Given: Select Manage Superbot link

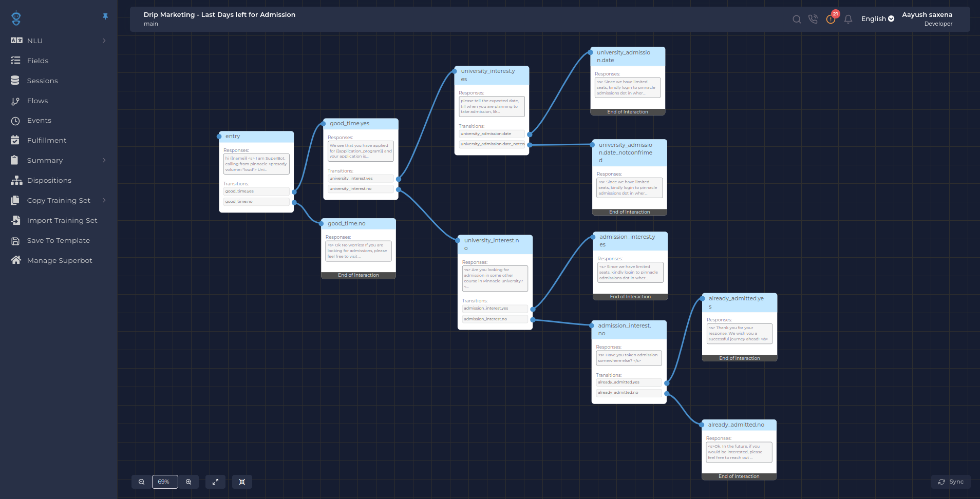Looking at the screenshot, I should coord(60,261).
